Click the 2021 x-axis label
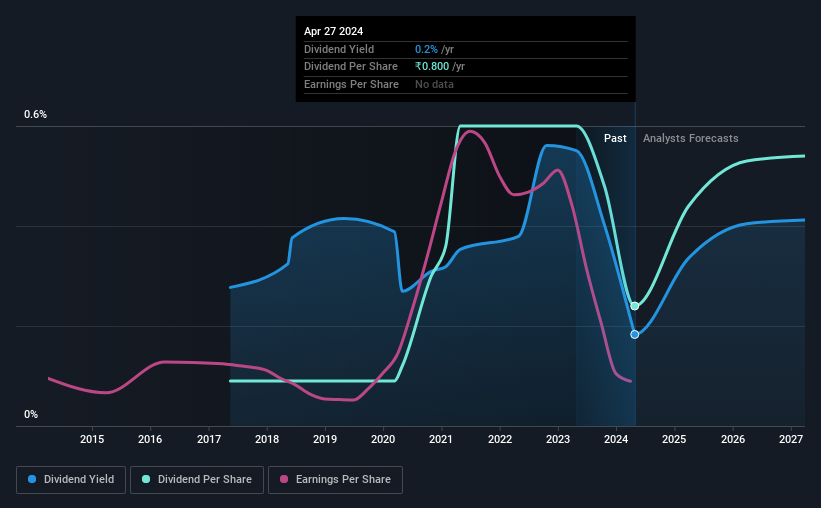The width and height of the screenshot is (821, 508). [441, 439]
